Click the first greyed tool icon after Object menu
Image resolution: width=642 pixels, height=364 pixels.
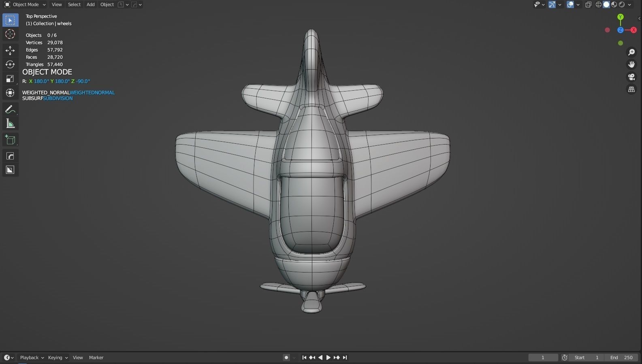click(121, 4)
